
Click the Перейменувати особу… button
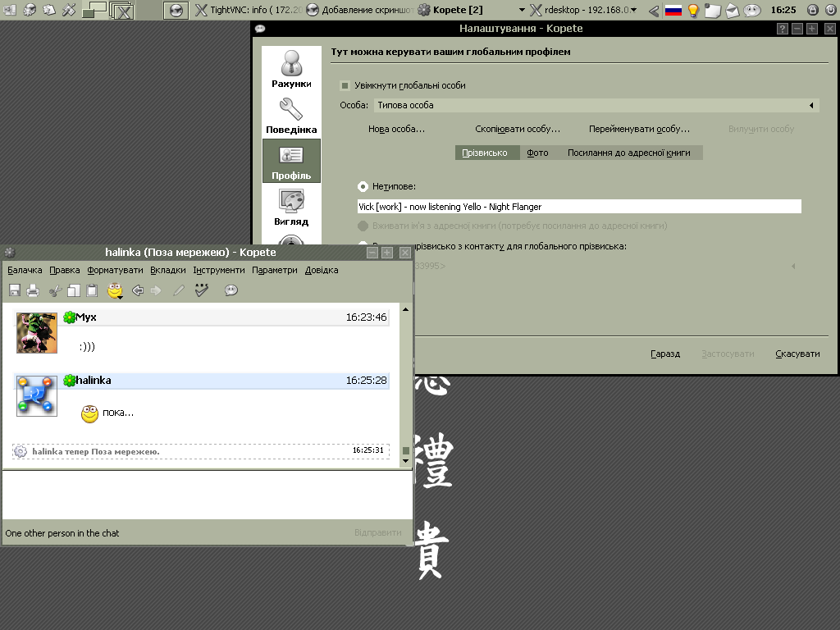coord(639,129)
